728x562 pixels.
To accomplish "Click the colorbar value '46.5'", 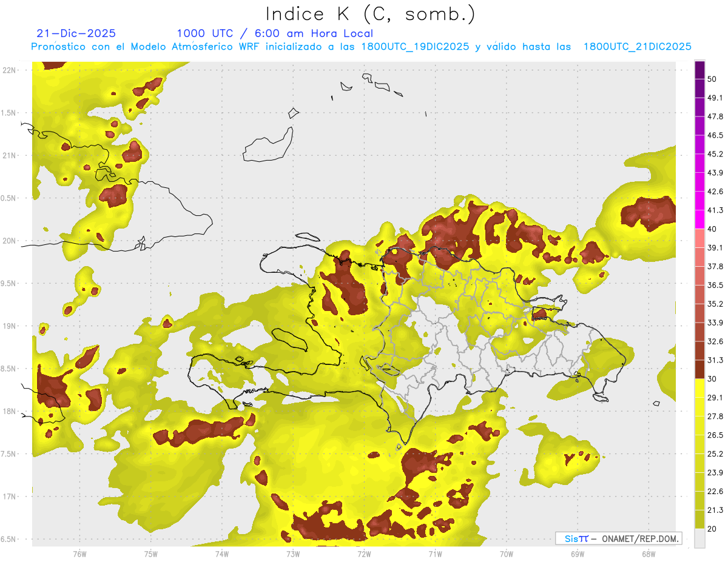I will pos(716,135).
